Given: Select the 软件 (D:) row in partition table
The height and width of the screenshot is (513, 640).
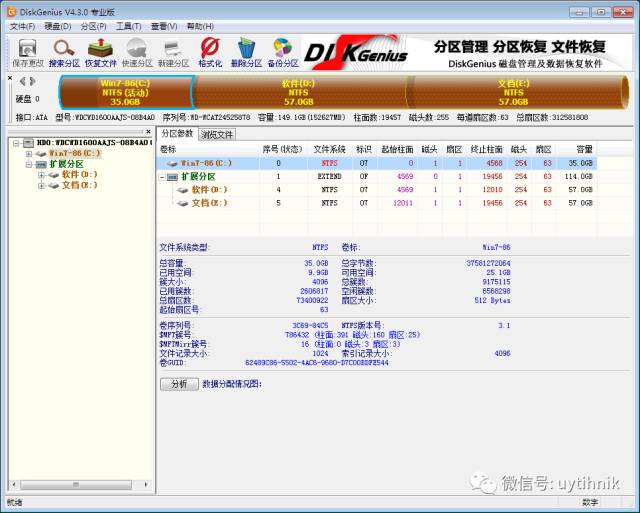Looking at the screenshot, I should point(376,190).
